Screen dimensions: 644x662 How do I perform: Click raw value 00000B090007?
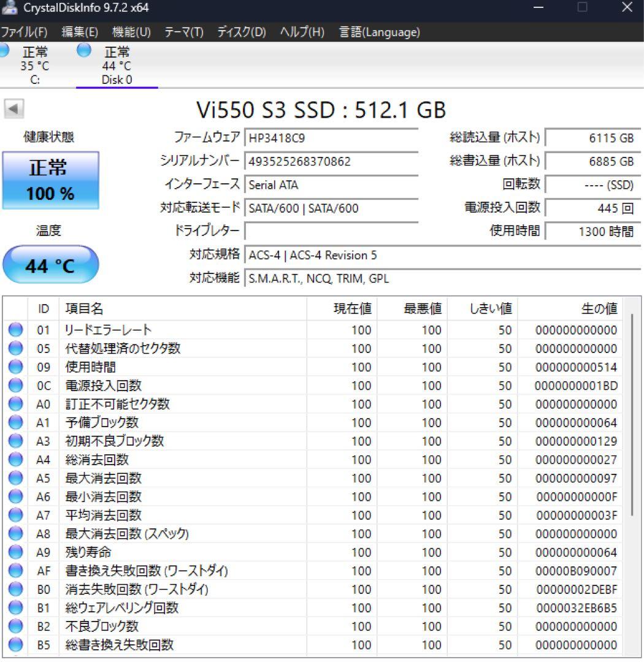click(576, 571)
